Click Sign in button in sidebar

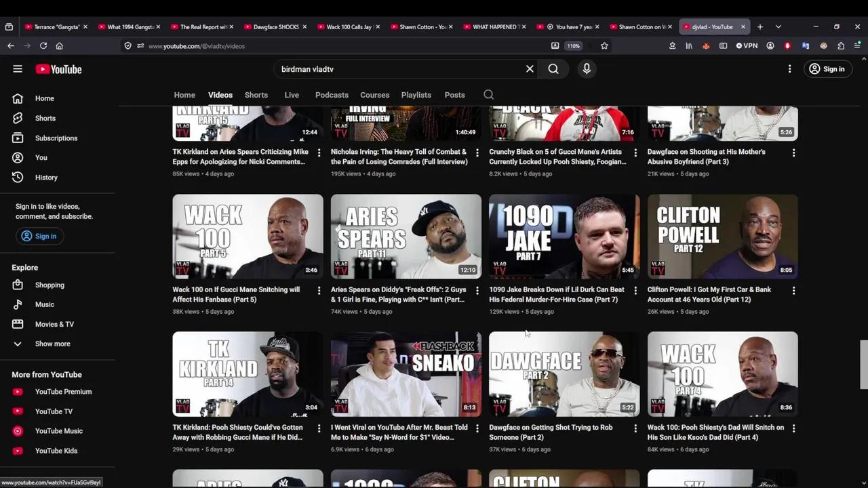point(39,236)
